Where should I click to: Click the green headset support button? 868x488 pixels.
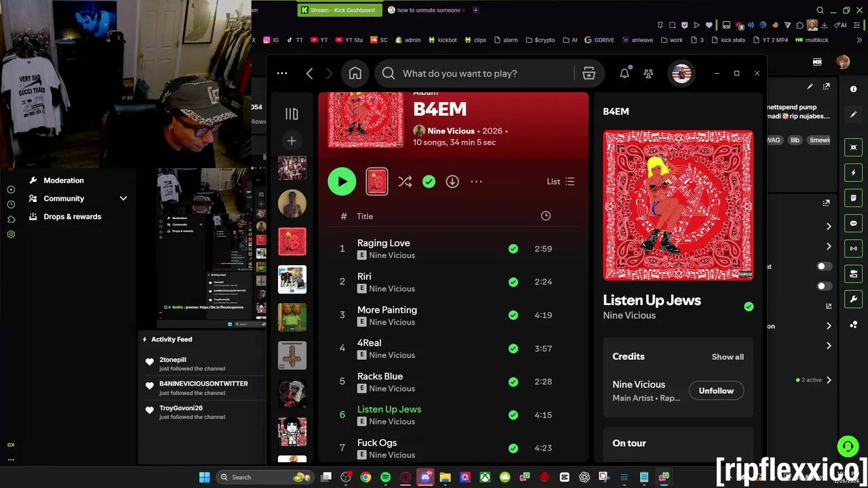[848, 446]
